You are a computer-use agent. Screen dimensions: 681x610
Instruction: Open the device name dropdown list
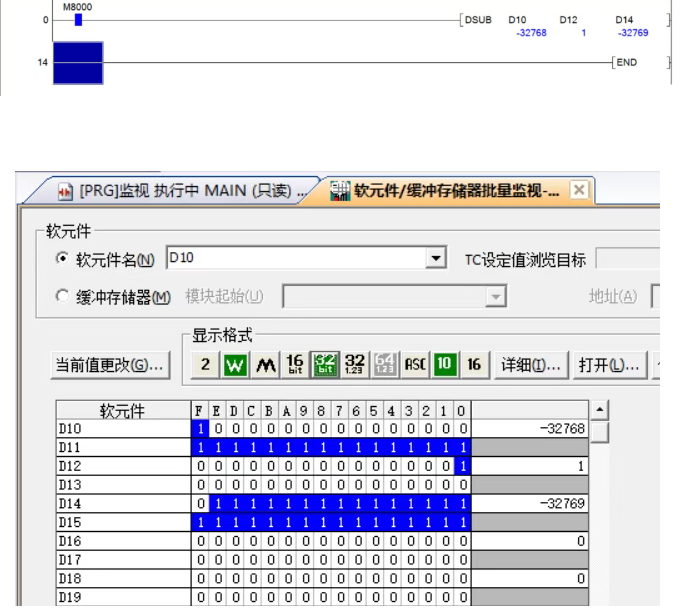(x=435, y=259)
